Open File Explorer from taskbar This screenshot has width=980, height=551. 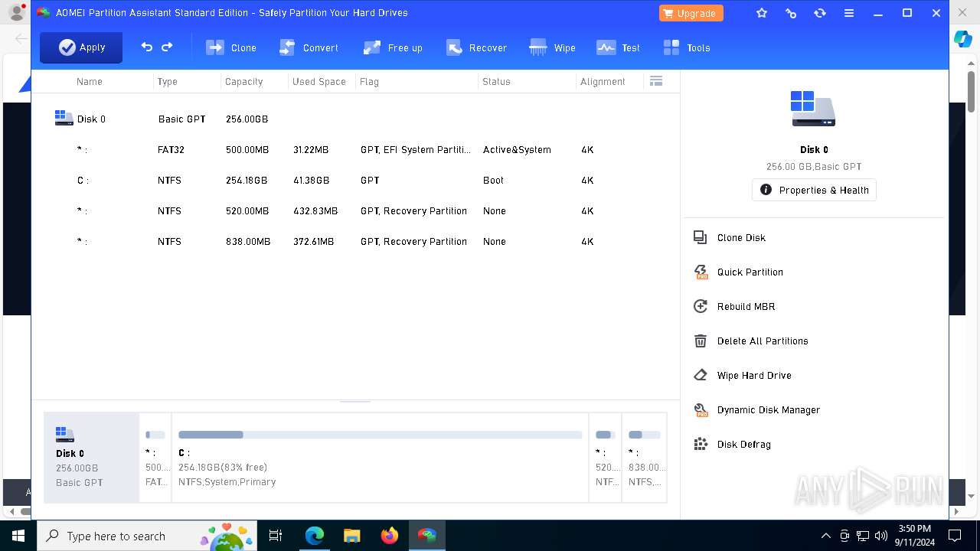351,536
